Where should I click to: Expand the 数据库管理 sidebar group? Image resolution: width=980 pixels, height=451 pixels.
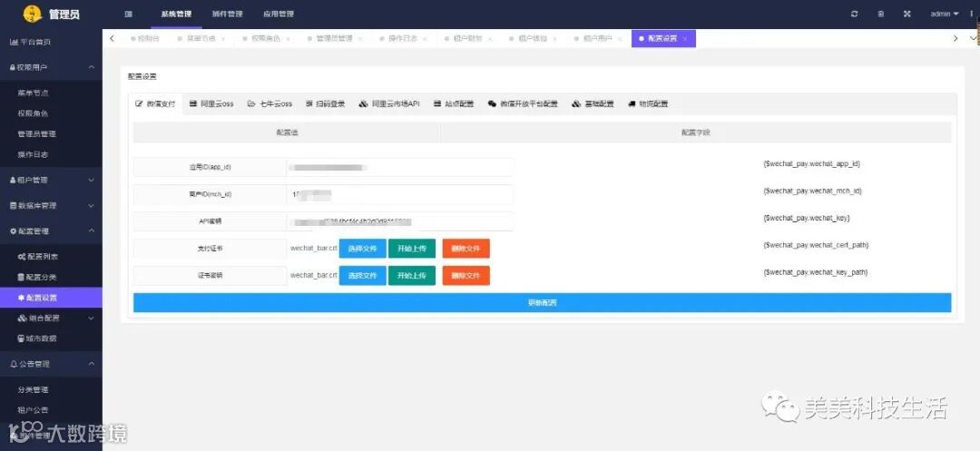click(51, 205)
